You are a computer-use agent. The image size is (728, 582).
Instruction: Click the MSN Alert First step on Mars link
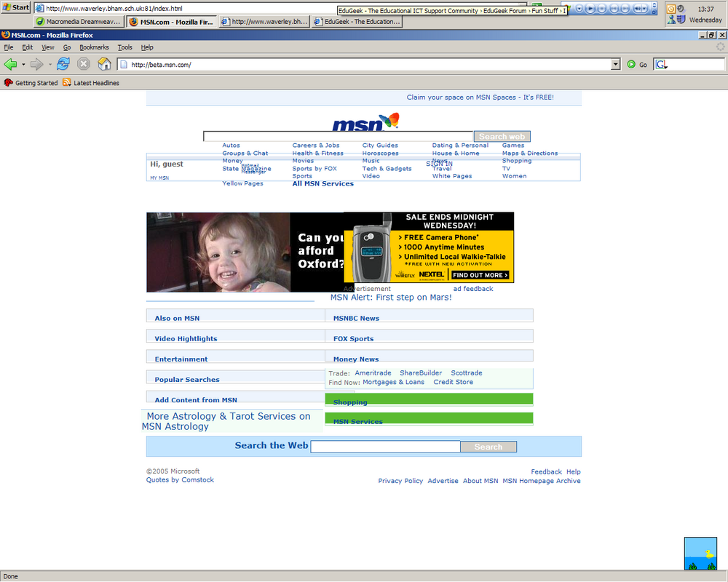(x=391, y=298)
